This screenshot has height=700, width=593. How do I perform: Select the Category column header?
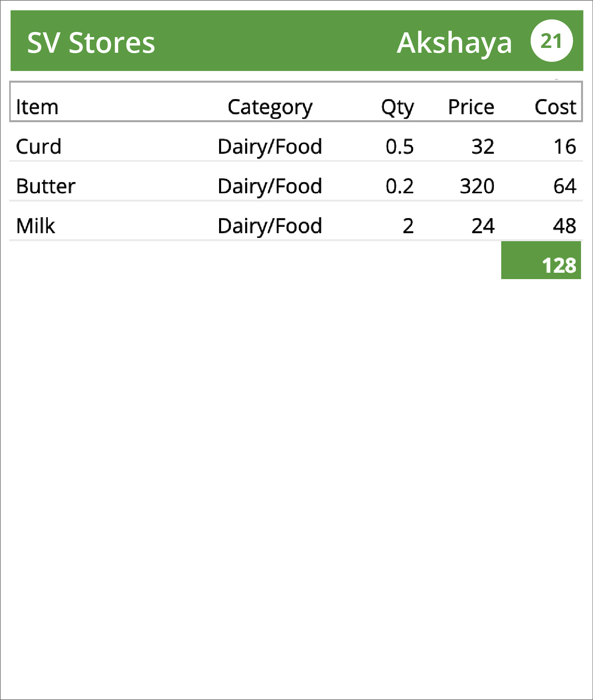[270, 107]
